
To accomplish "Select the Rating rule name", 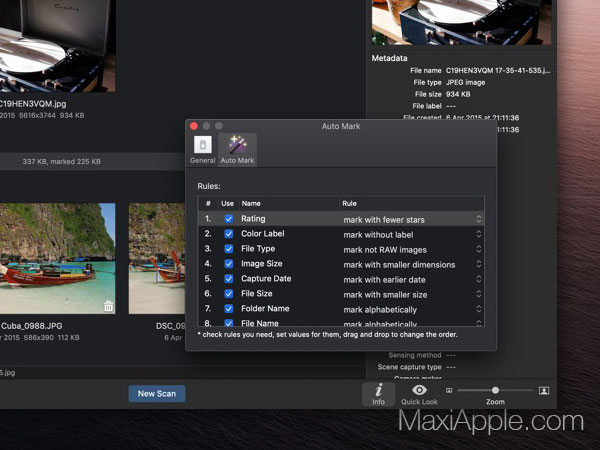I will click(253, 218).
